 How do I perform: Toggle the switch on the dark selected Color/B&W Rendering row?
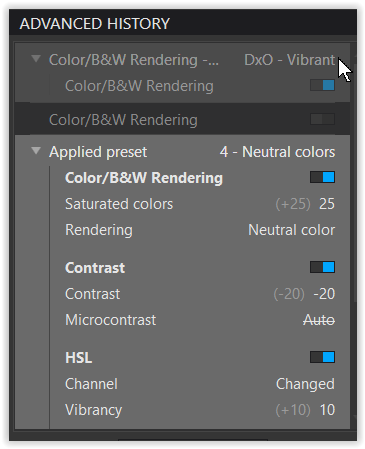pos(322,119)
